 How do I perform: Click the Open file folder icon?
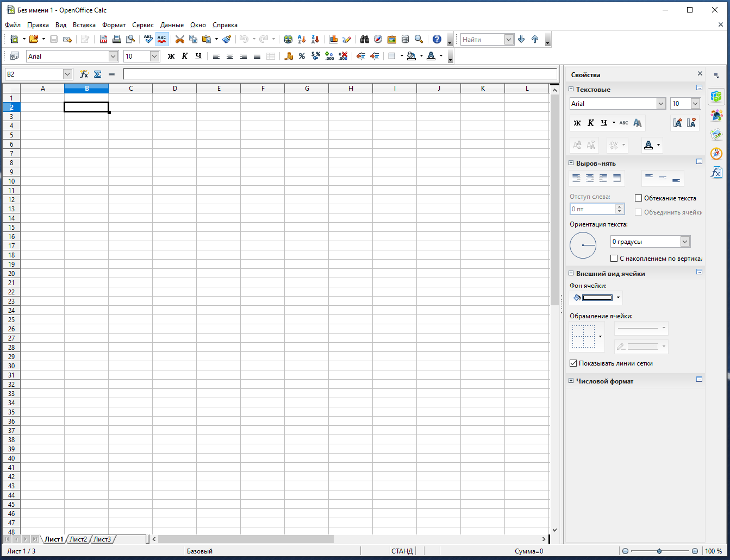(34, 39)
